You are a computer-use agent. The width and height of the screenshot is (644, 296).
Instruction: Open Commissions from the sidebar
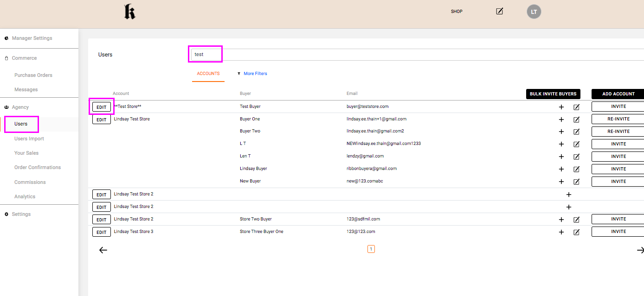click(30, 182)
